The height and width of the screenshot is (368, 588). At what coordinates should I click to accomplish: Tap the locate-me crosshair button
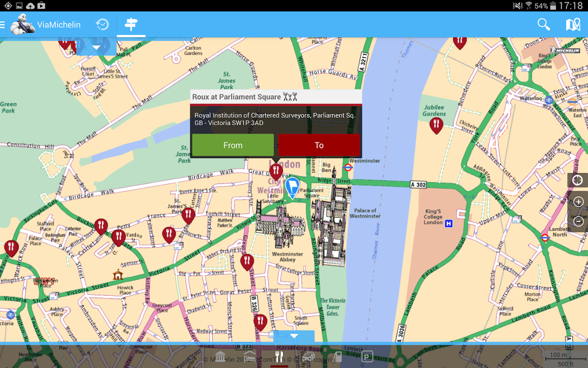(x=577, y=180)
